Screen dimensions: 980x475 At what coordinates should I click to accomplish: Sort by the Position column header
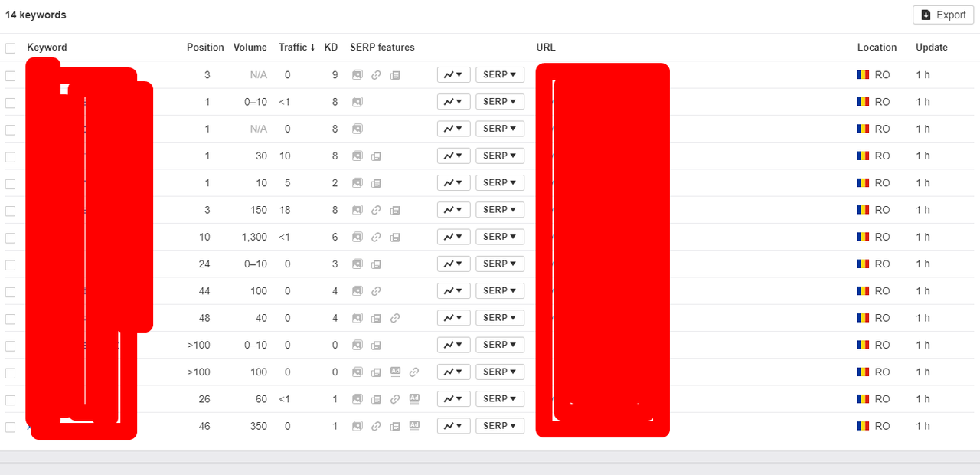coord(205,47)
